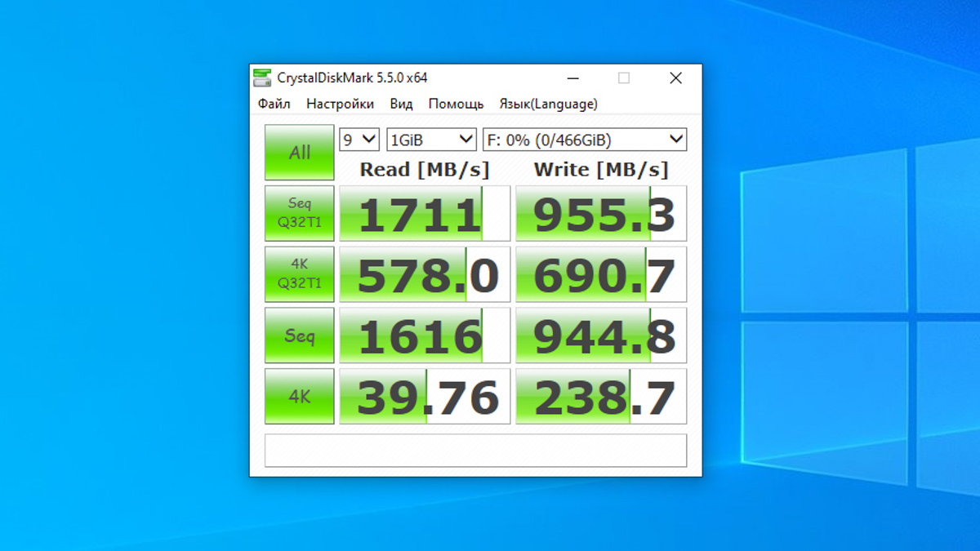
Task: Click the 4K Q32T1 write result 690.7
Action: [601, 275]
